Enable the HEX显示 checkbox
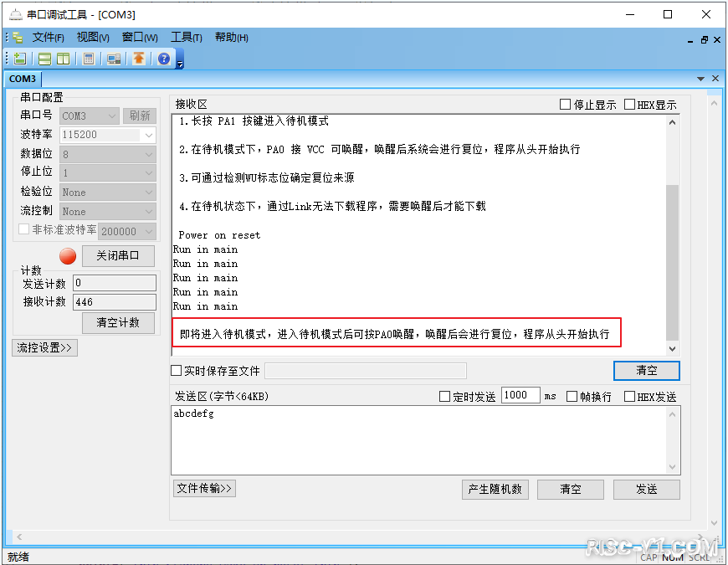Image resolution: width=728 pixels, height=565 pixels. point(629,105)
